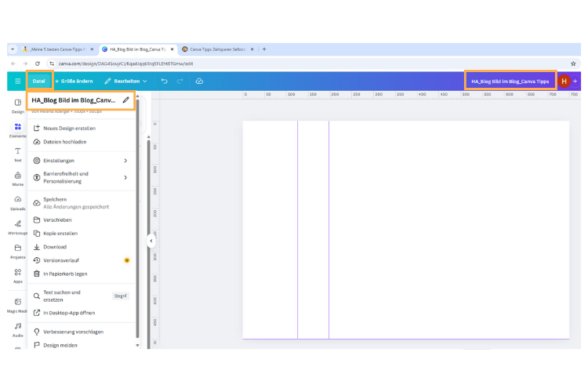Open Marke sidebar panel
Image resolution: width=588 pixels, height=392 pixels.
[17, 179]
